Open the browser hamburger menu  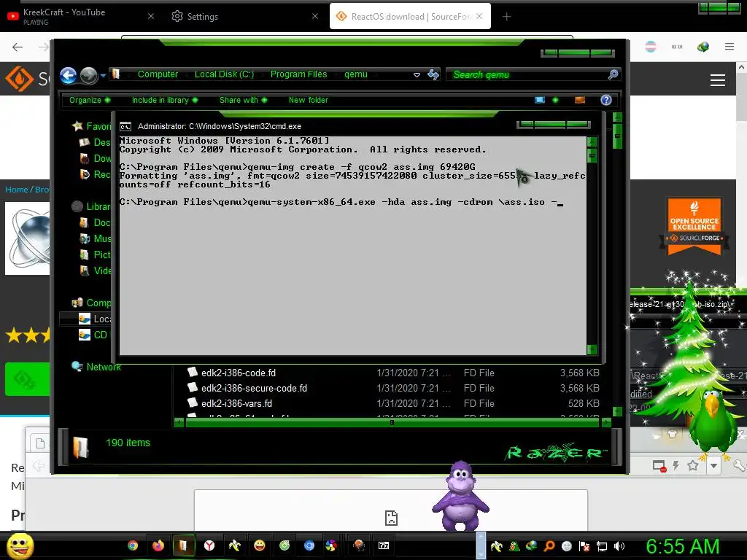pyautogui.click(x=729, y=47)
